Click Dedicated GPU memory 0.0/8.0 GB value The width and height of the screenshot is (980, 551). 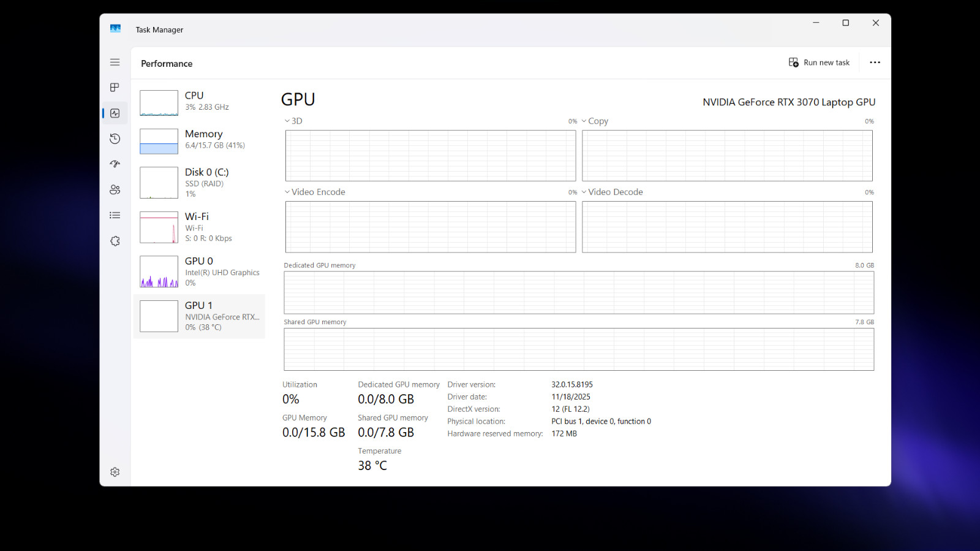(x=386, y=400)
